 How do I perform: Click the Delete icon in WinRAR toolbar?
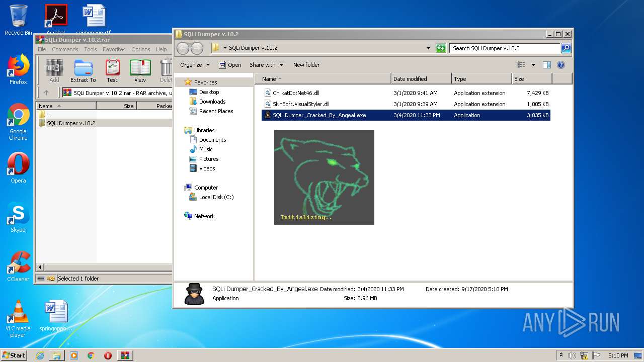[x=166, y=70]
